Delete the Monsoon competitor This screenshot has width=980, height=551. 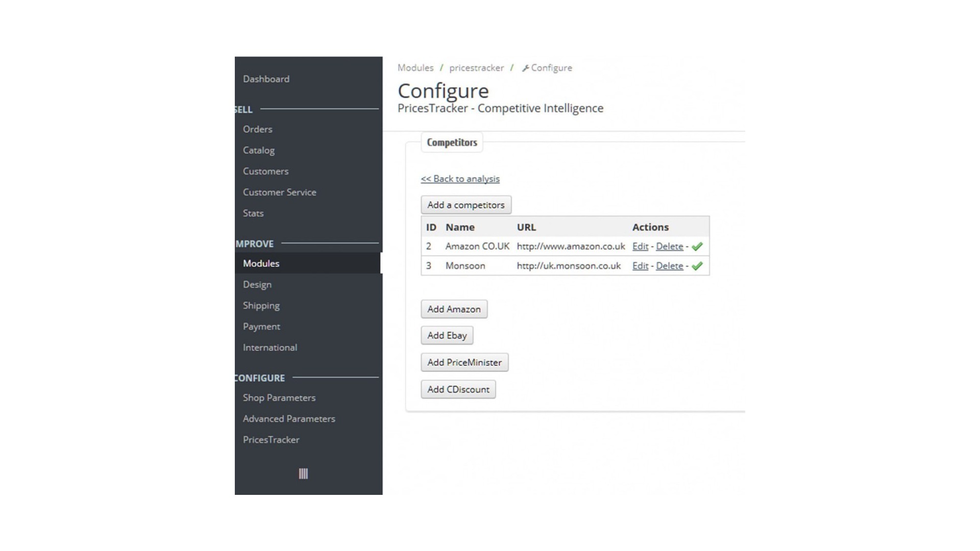coord(669,266)
